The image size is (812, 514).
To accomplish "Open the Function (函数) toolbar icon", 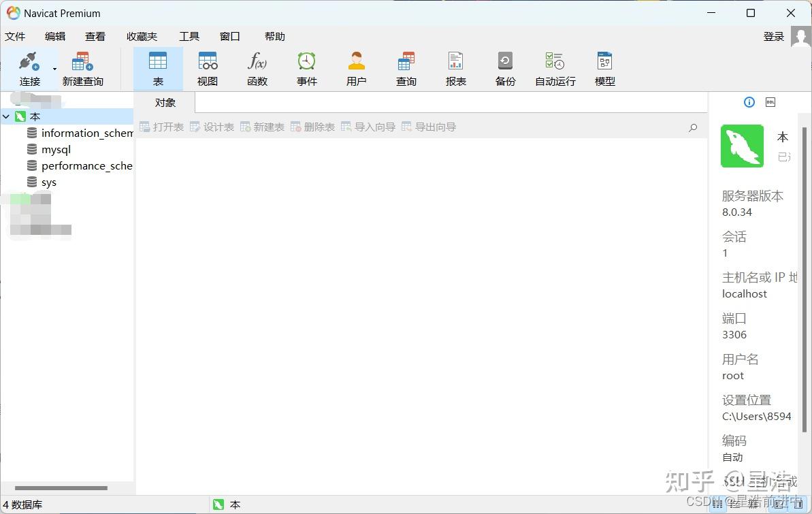I will tap(257, 68).
